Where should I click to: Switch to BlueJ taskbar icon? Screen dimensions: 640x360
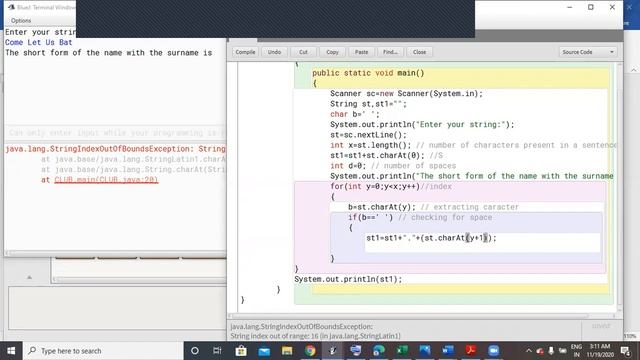pyautogui.click(x=333, y=351)
